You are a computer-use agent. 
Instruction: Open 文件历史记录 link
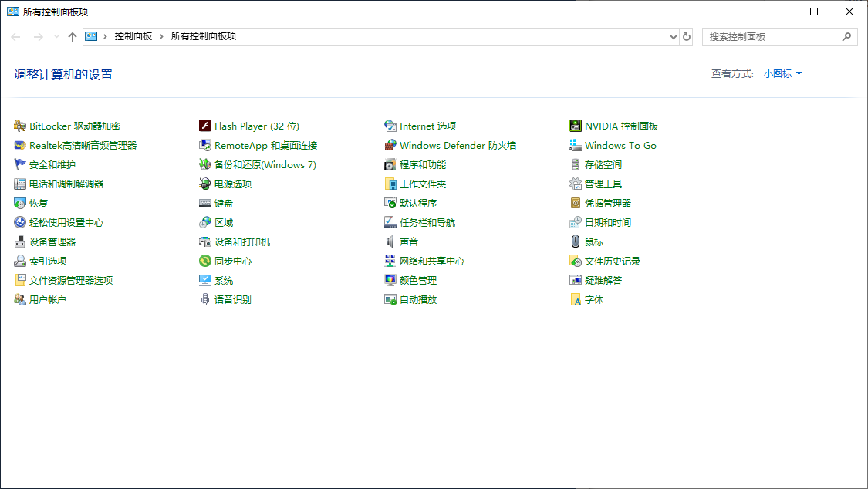(x=613, y=261)
